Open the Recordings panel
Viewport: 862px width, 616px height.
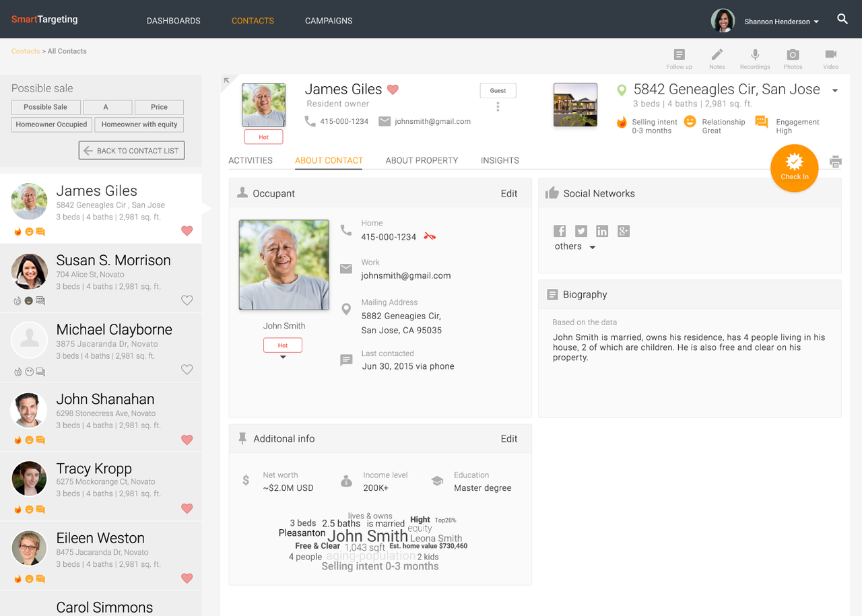[754, 59]
